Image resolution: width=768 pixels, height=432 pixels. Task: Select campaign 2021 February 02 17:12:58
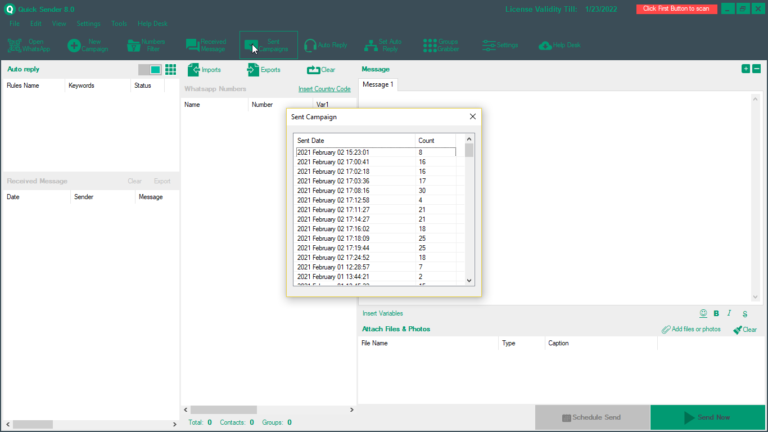coord(376,200)
